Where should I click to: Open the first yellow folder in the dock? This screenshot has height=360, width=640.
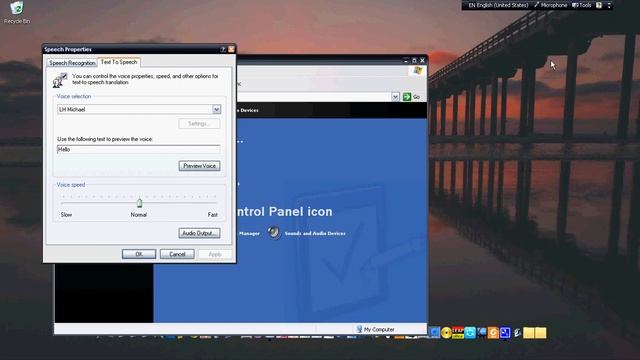[x=529, y=333]
